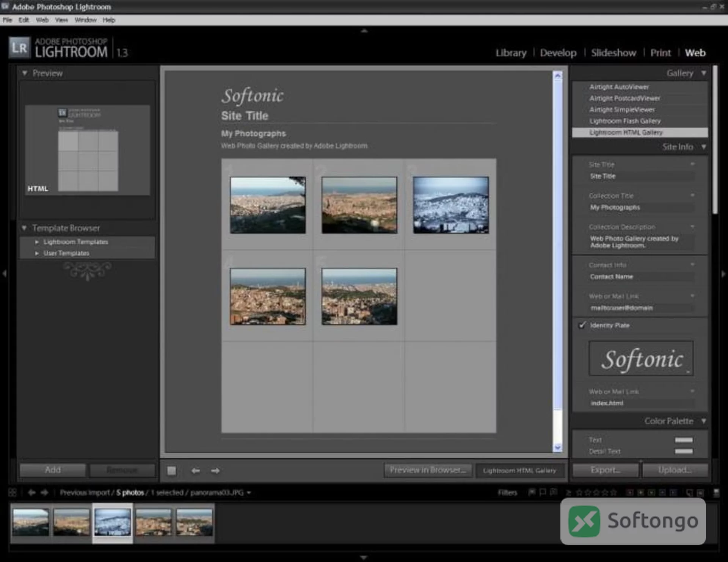Switch to the Develop module
Image resolution: width=728 pixels, height=562 pixels.
(x=558, y=53)
